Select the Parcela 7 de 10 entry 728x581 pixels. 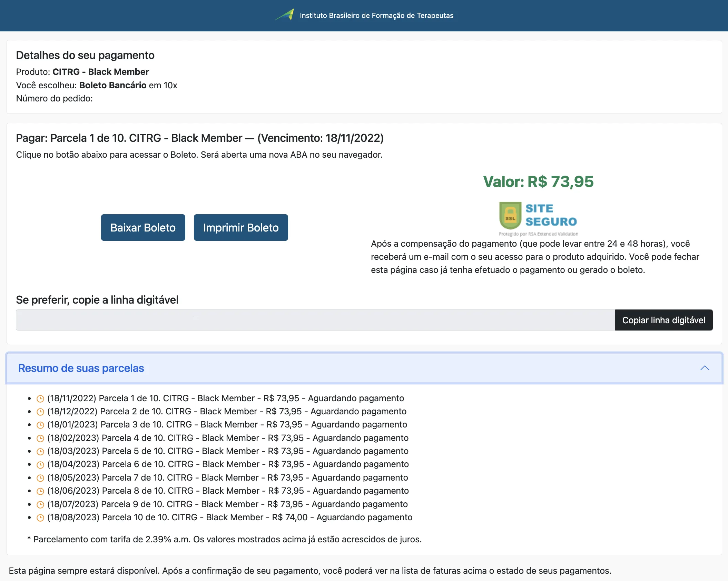(x=227, y=477)
